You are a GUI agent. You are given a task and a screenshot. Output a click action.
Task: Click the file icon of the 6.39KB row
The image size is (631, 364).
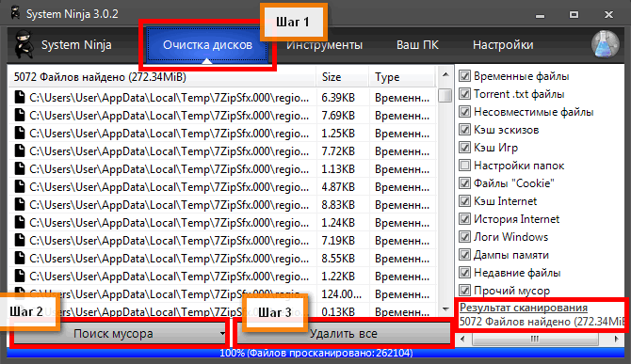(20, 98)
